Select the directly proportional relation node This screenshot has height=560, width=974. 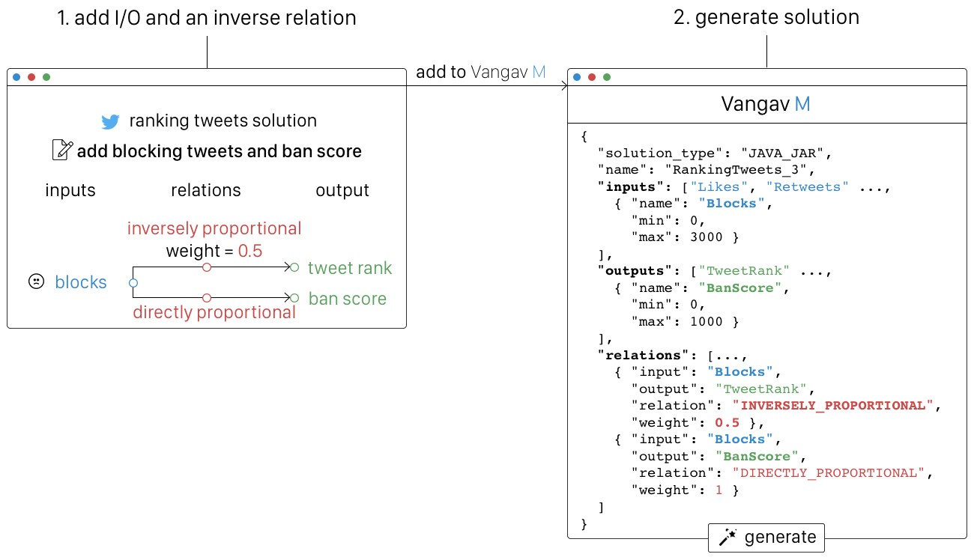(x=207, y=298)
